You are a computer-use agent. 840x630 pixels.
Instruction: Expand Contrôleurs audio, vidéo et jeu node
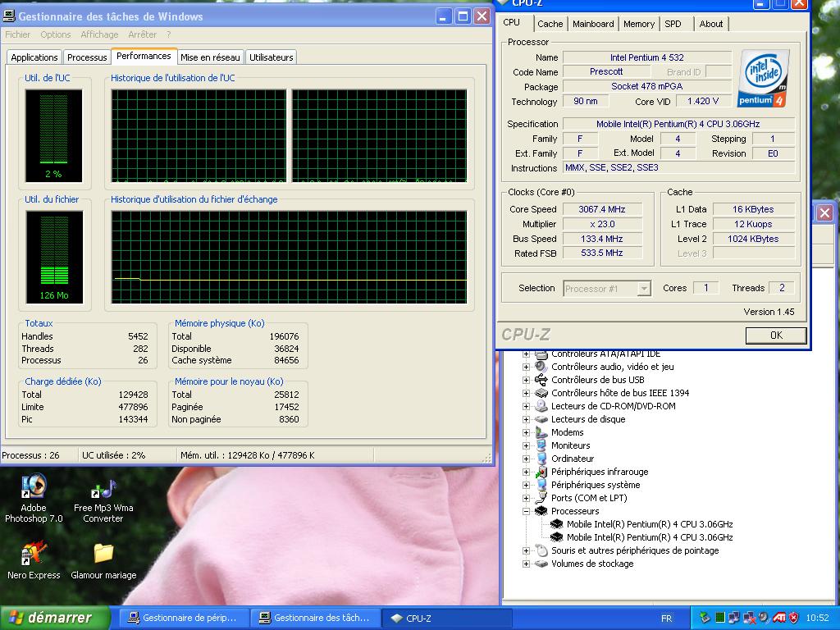coord(526,367)
